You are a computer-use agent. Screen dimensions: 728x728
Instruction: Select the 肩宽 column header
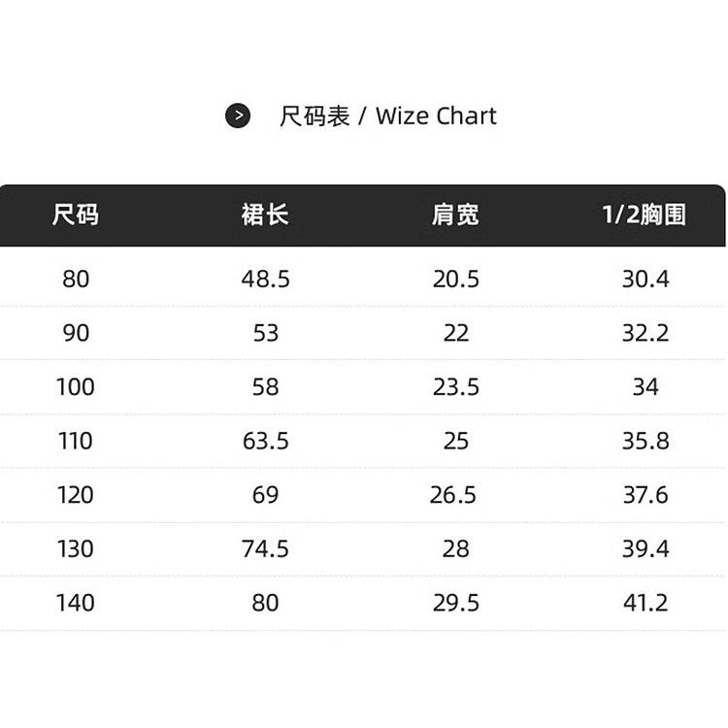pyautogui.click(x=455, y=215)
